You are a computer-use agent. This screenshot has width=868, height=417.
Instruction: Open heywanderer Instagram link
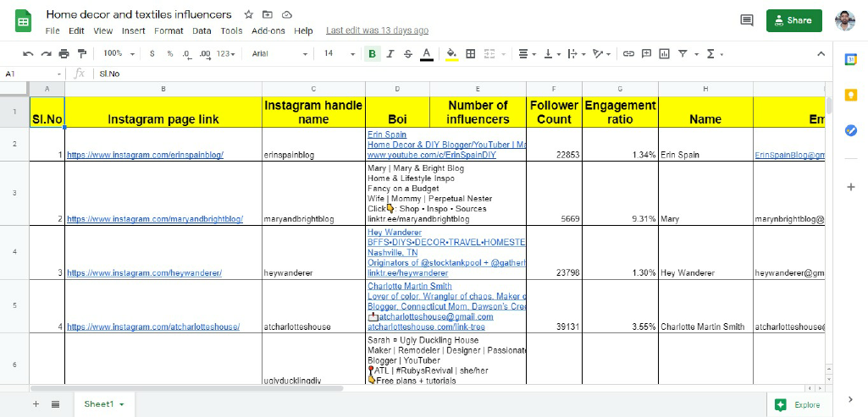click(145, 273)
